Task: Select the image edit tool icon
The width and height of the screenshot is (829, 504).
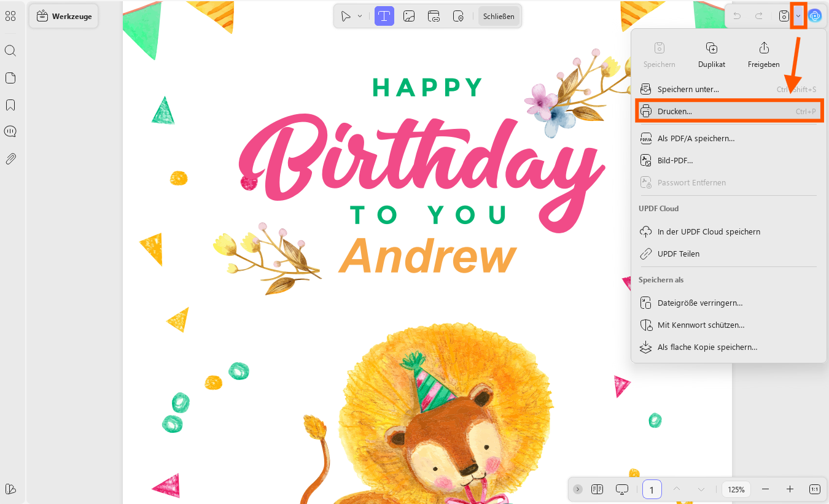Action: tap(409, 17)
